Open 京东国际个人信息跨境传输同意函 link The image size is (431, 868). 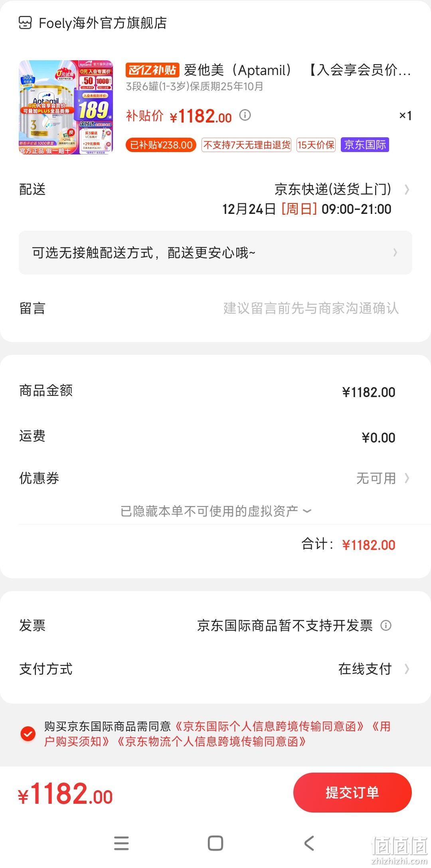click(269, 726)
